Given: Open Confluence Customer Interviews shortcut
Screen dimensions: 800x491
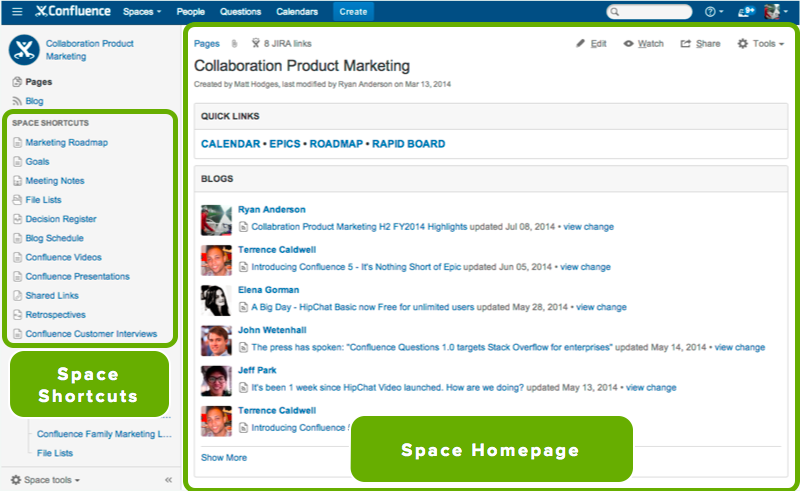Looking at the screenshot, I should [x=91, y=334].
